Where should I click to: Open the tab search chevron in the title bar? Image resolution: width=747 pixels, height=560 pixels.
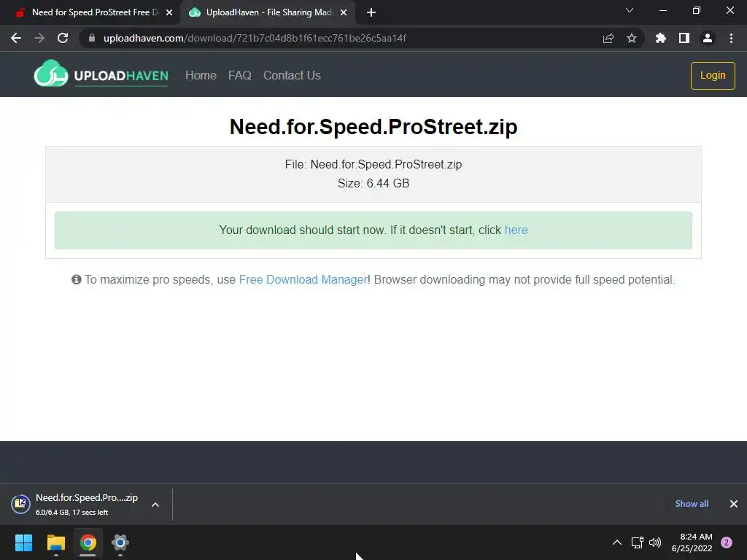[630, 10]
